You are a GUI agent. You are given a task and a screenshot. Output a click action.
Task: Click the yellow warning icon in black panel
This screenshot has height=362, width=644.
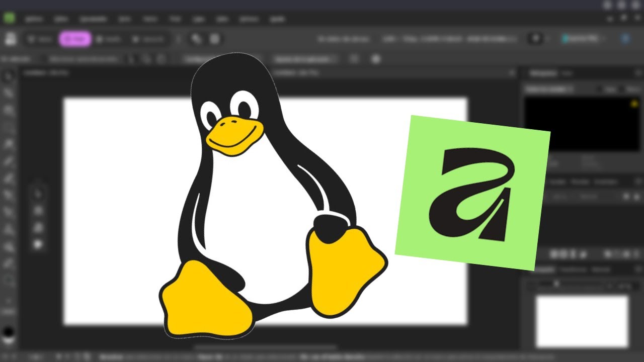(634, 104)
